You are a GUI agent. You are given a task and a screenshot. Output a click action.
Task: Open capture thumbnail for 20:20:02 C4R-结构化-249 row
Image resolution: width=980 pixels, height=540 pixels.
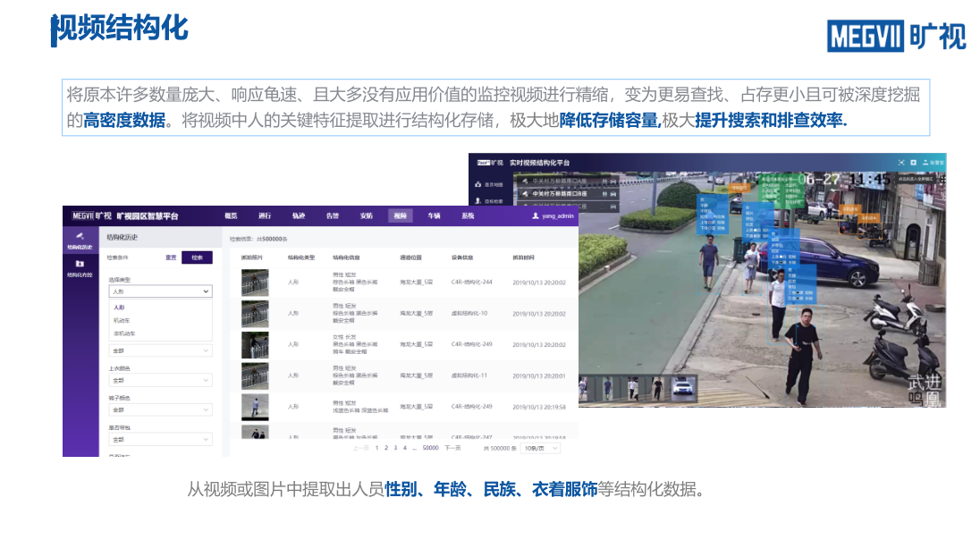pos(255,345)
